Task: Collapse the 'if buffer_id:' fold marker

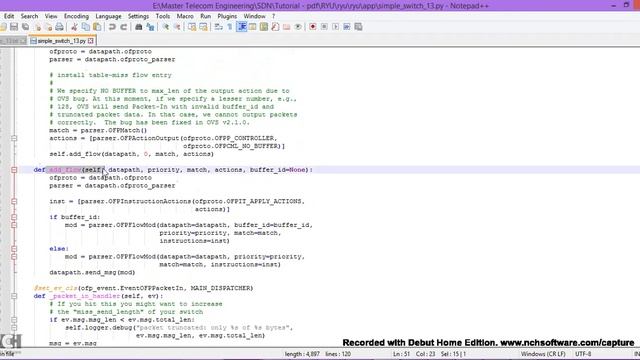Action: (14, 217)
